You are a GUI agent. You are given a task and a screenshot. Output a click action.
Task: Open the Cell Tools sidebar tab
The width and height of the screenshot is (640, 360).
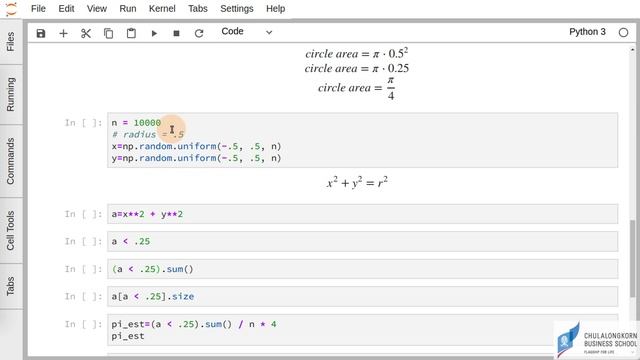(x=11, y=231)
